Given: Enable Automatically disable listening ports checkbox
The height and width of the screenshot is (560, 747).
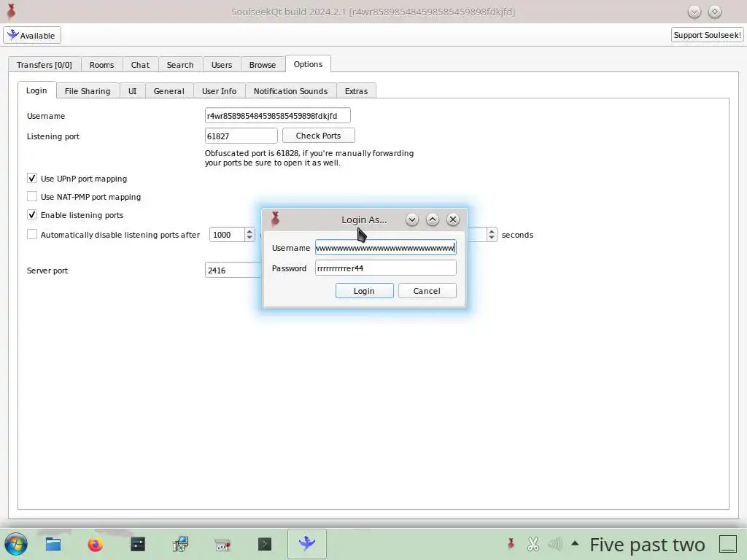Looking at the screenshot, I should [x=32, y=234].
